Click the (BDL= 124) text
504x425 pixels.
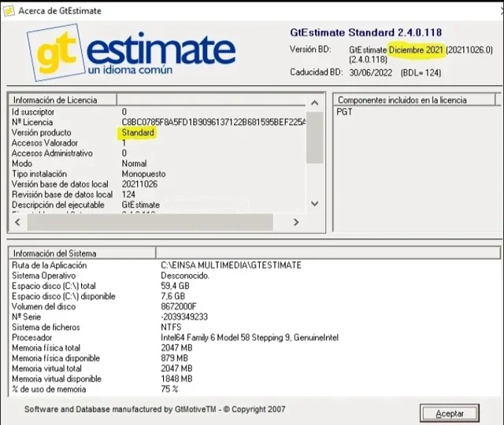coord(421,72)
